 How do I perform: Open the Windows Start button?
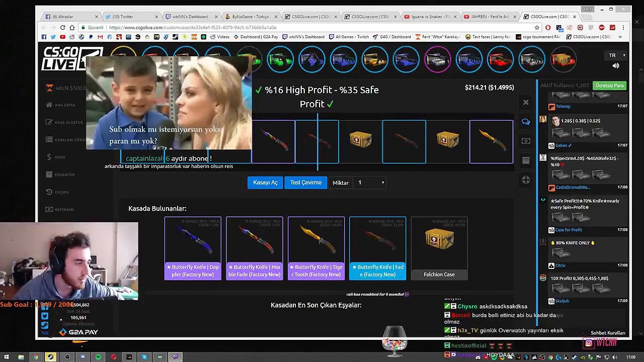pos(6,357)
